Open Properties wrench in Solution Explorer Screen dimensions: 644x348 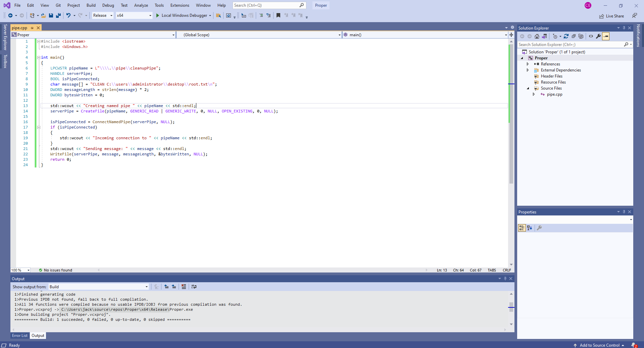point(598,36)
